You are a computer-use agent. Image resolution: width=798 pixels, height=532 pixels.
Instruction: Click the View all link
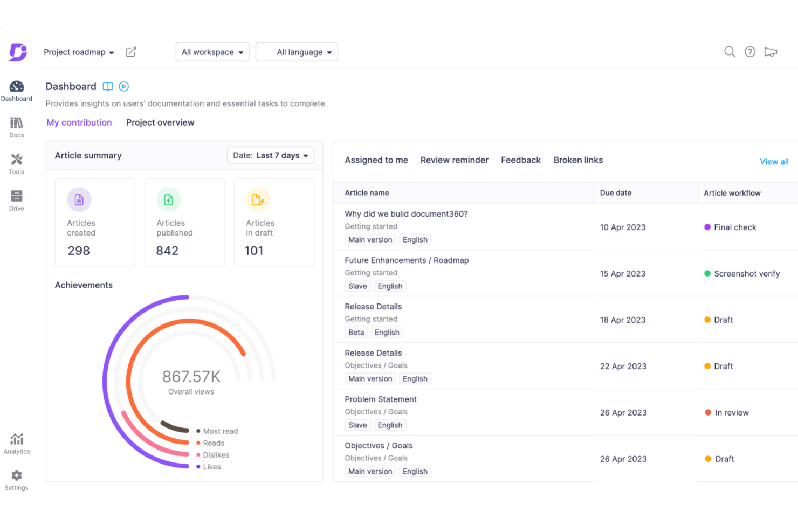[774, 161]
